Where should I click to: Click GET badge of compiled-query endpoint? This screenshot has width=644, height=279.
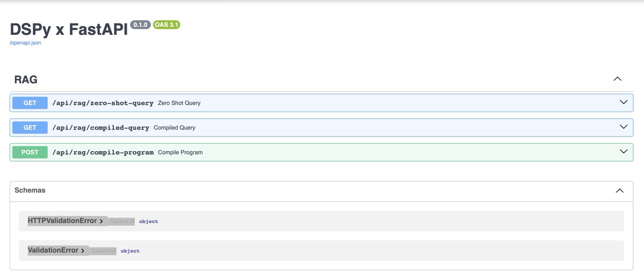click(x=30, y=128)
